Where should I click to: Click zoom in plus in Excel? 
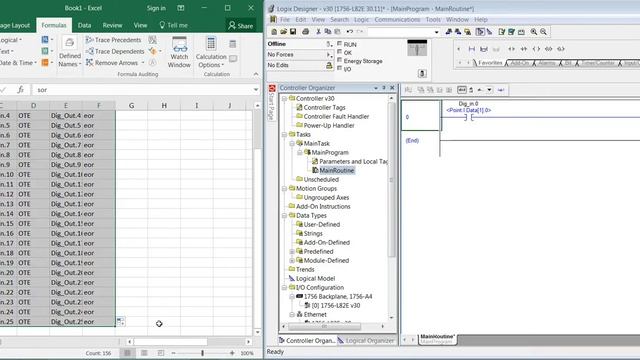(x=232, y=353)
